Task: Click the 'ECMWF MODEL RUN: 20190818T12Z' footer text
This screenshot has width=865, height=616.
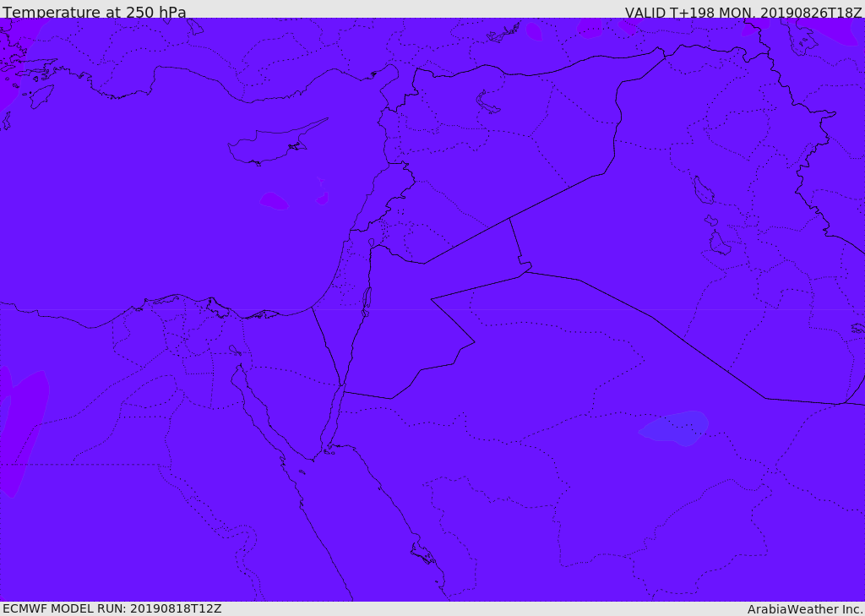Action: point(112,608)
